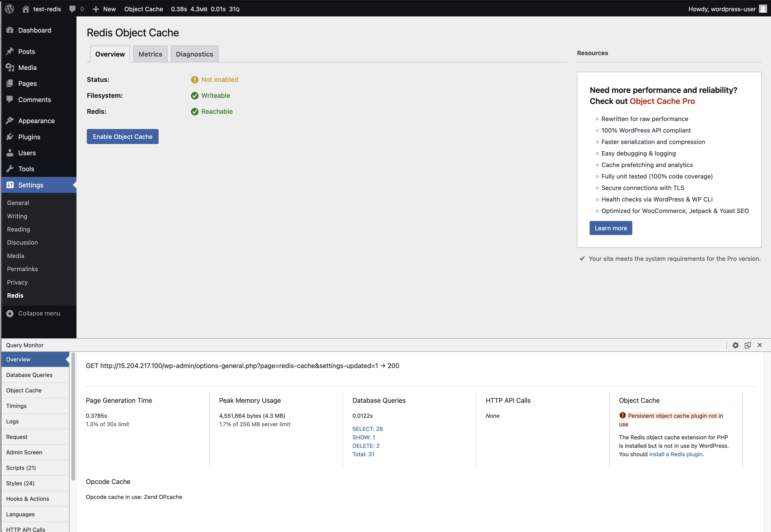
Task: Open the Object Cache Pro link
Action: click(662, 101)
